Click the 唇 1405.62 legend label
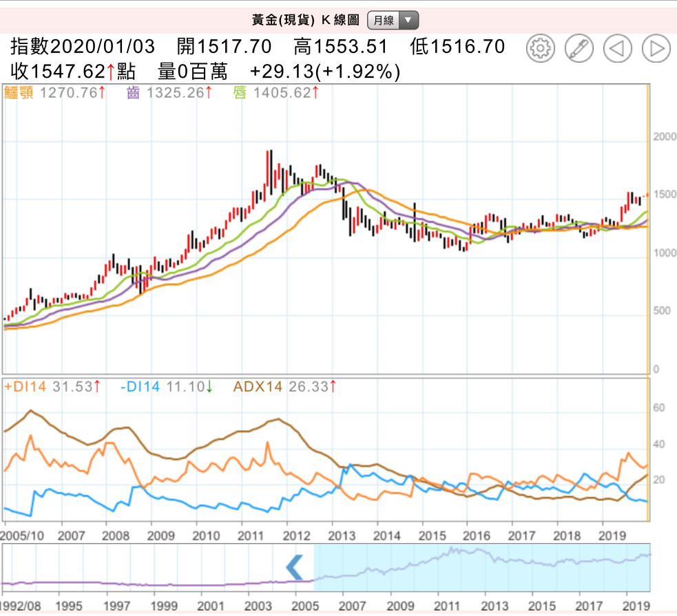 (276, 92)
